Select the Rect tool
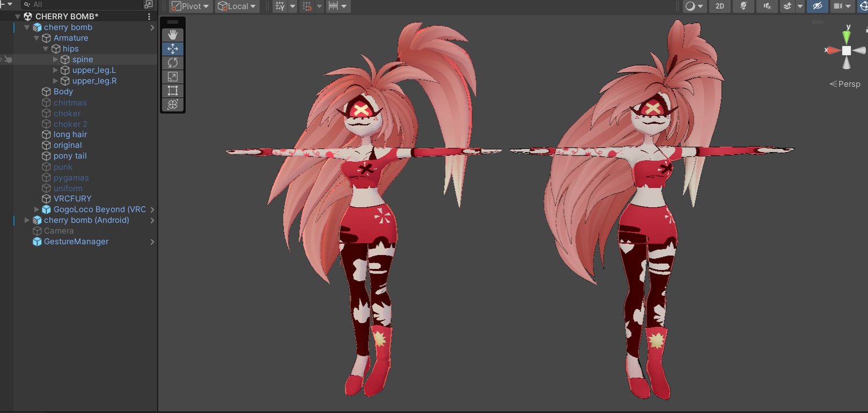 point(172,91)
